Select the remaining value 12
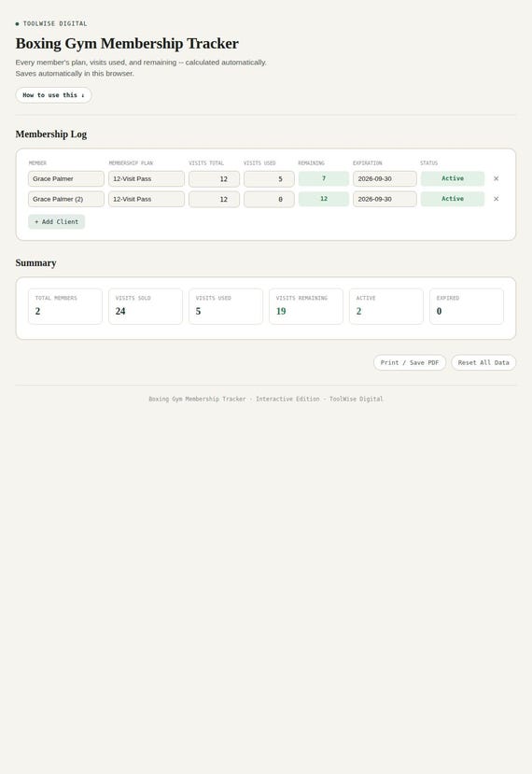Image resolution: width=532 pixels, height=774 pixels. pos(324,199)
